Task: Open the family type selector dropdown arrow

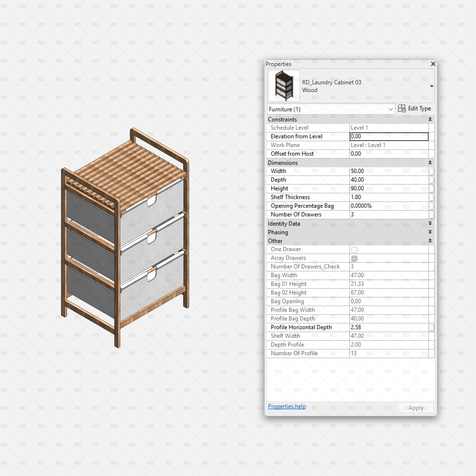Action: point(432,86)
